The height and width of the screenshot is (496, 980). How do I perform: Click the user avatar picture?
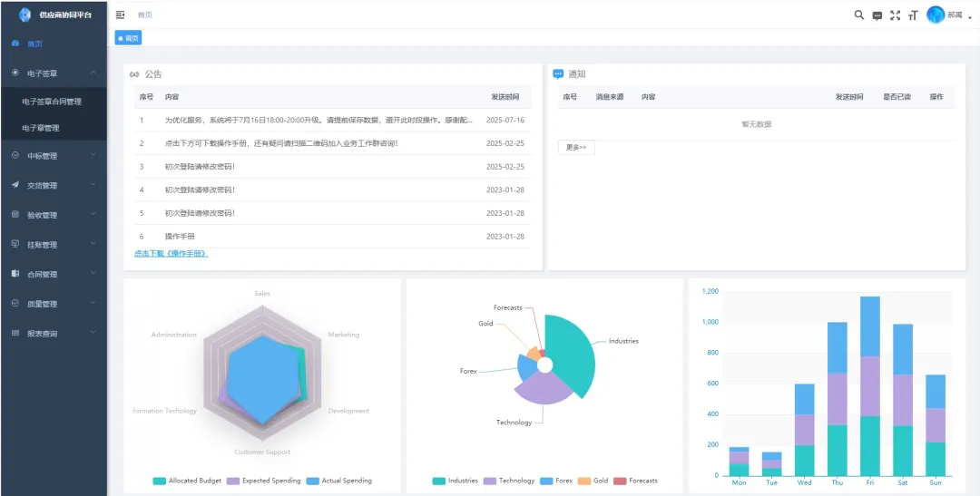(936, 15)
